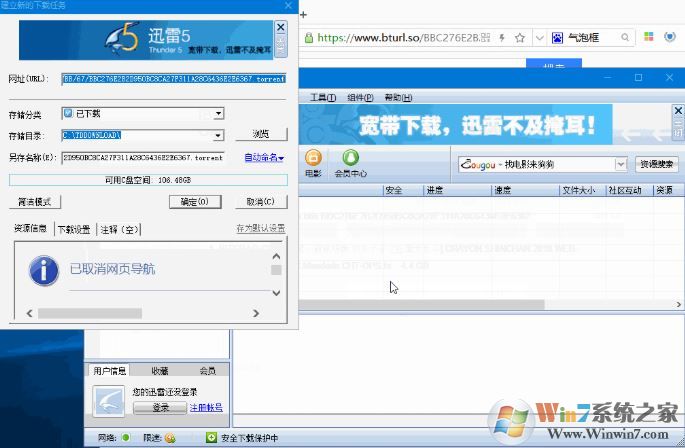Open the 帮助(H) menu
Screen dimensions: 685x448
click(398, 97)
